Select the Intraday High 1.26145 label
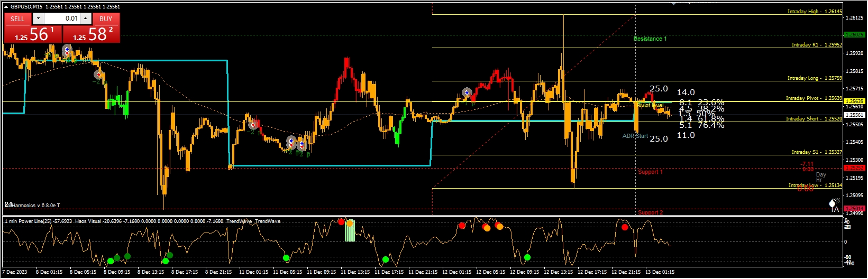868x279 pixels. pos(815,11)
